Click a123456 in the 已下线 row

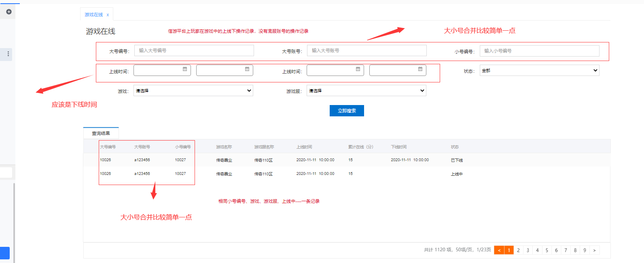click(142, 160)
